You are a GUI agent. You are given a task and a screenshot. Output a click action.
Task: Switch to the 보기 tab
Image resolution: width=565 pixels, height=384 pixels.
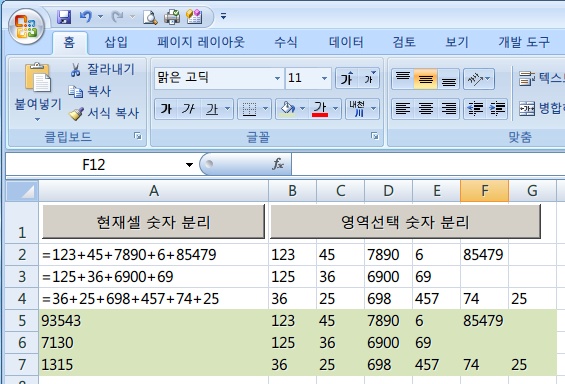457,43
